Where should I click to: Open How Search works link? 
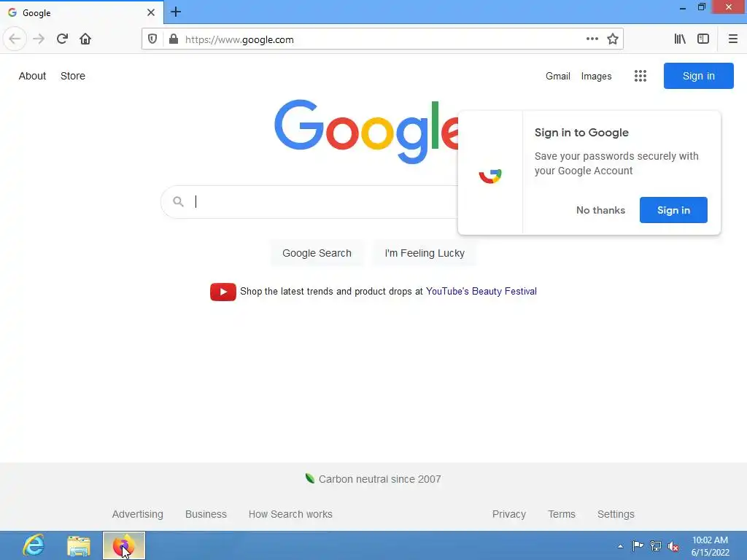[290, 514]
